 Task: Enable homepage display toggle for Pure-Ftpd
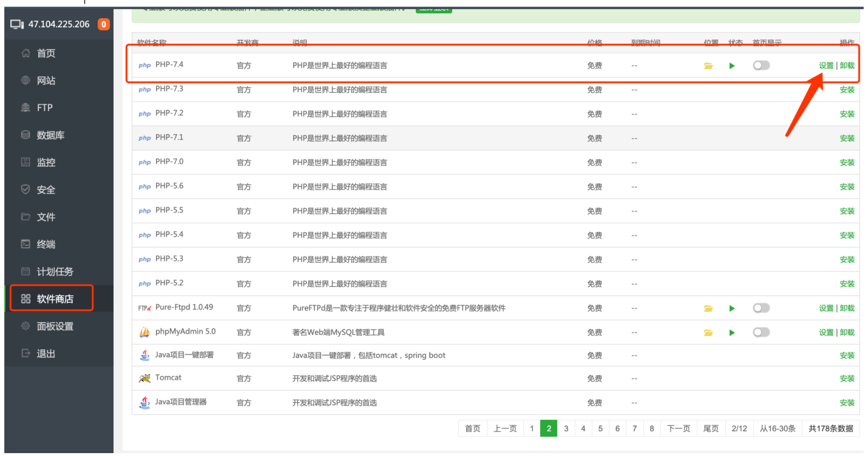pos(761,308)
